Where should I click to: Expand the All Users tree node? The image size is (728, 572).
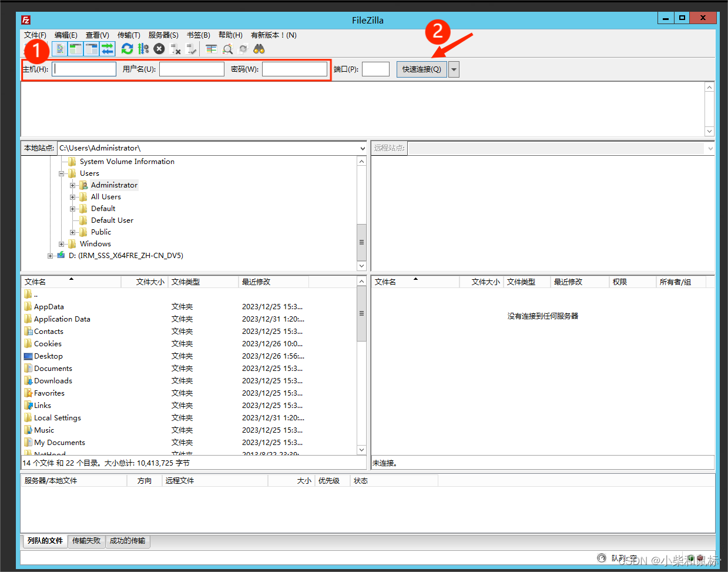pos(73,197)
